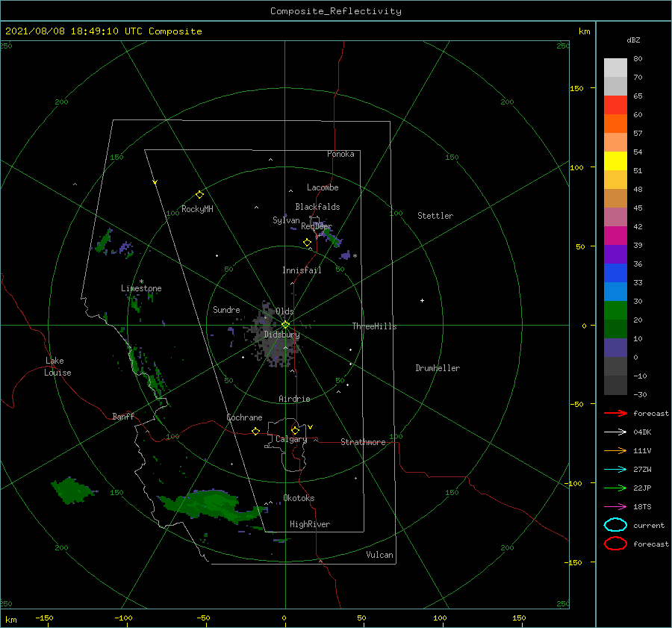Click the Didsbury city label
This screenshot has width=672, height=628.
[x=281, y=335]
